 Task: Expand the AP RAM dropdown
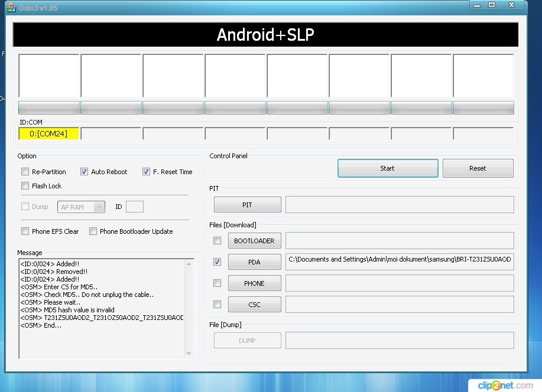point(99,207)
